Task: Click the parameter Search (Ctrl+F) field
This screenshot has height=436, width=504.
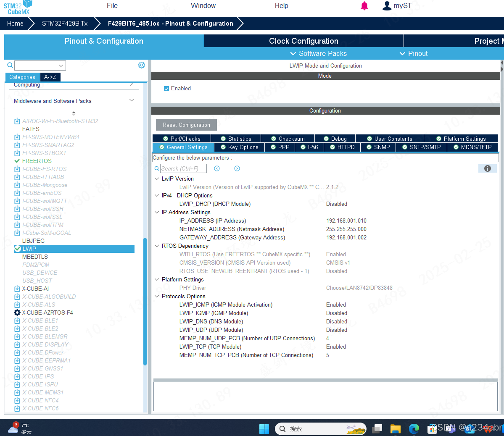Action: tap(183, 169)
